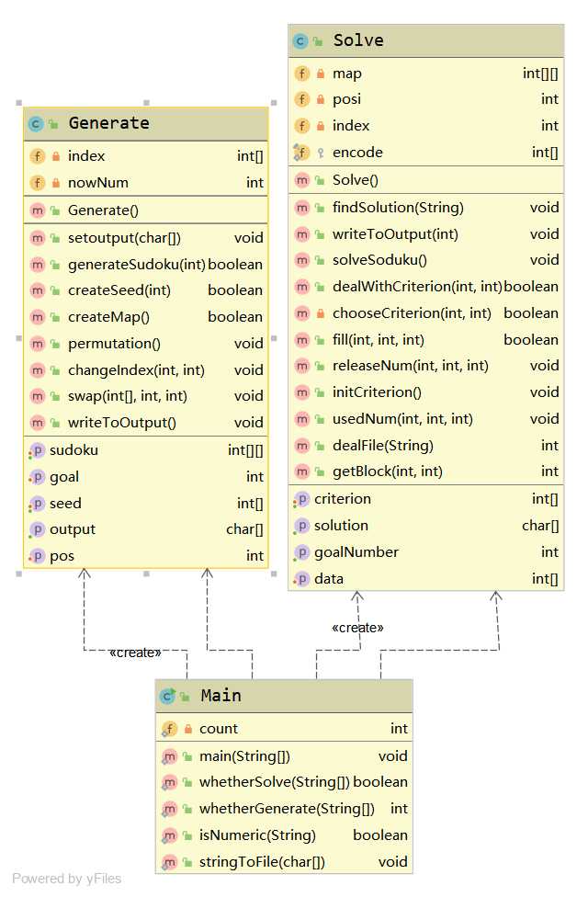Screen dimensions: 588x897
Task: Select the initCriterion() method
Action: click(x=426, y=393)
